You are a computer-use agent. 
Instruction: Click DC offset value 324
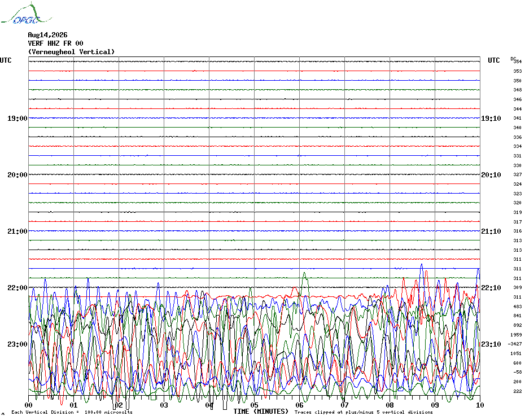point(518,184)
